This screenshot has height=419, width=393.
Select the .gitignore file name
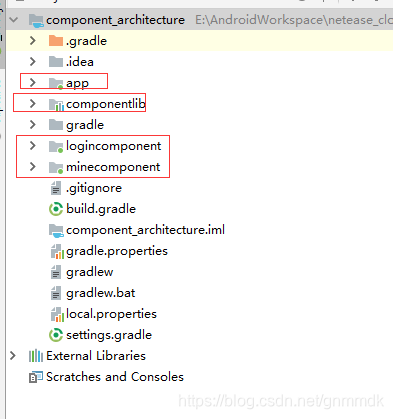pyautogui.click(x=94, y=188)
